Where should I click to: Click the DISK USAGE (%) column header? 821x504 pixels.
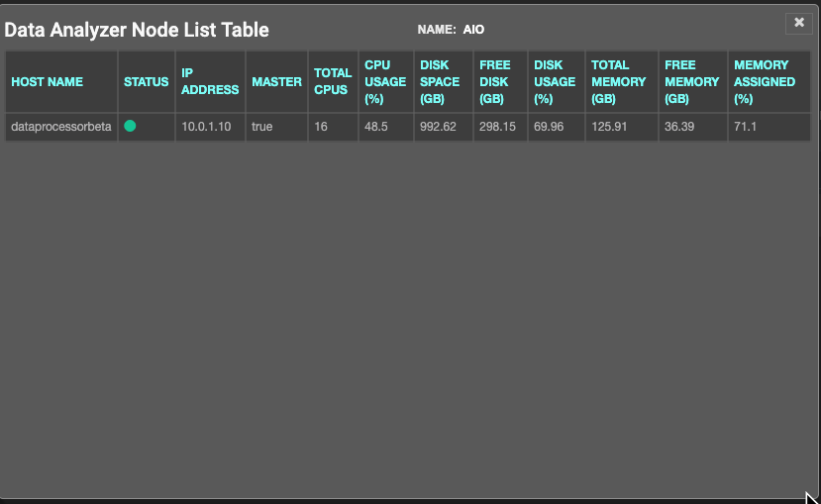click(x=555, y=81)
